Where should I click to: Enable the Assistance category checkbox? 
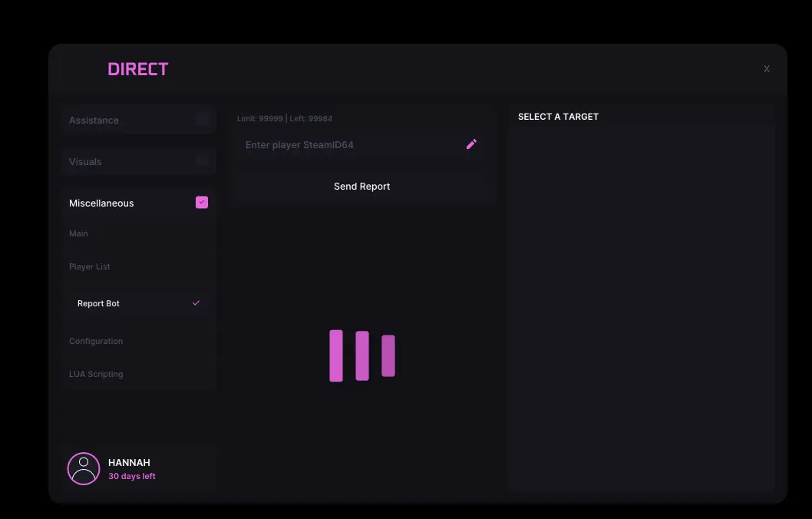click(x=201, y=119)
